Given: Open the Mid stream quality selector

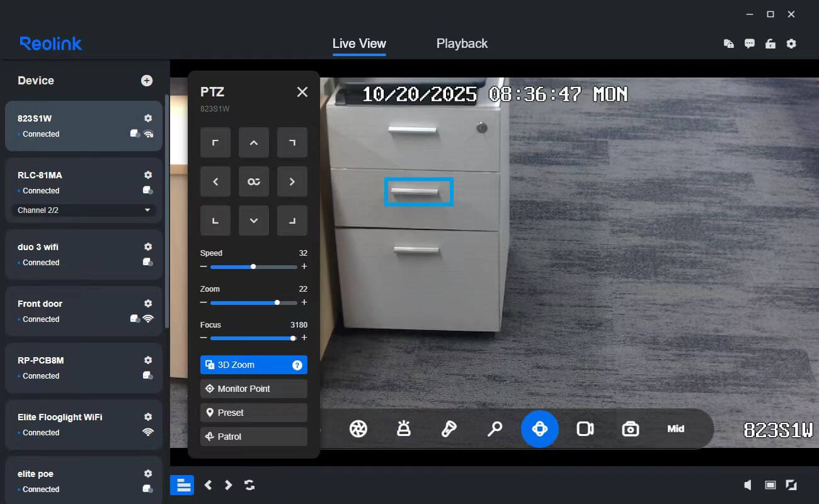Looking at the screenshot, I should pyautogui.click(x=676, y=429).
